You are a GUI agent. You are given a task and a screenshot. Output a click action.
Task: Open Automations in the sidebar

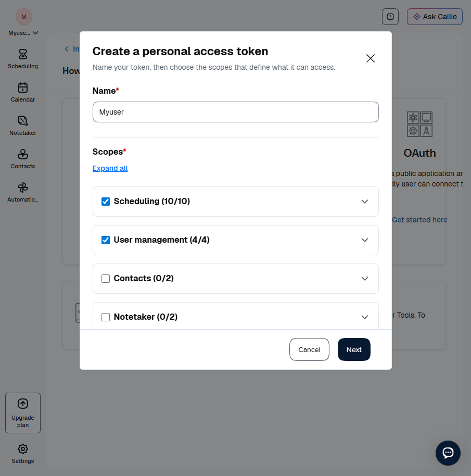(23, 193)
